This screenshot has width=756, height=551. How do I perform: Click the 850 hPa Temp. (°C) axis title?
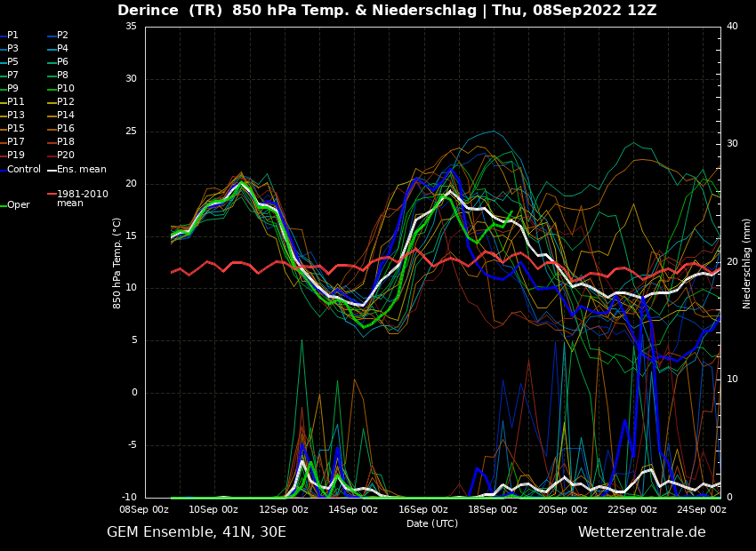[117, 263]
